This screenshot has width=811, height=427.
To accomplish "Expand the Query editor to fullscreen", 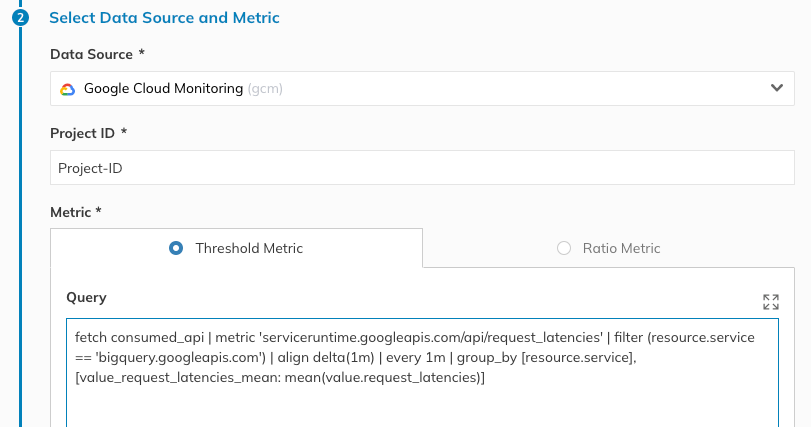I will click(x=770, y=301).
